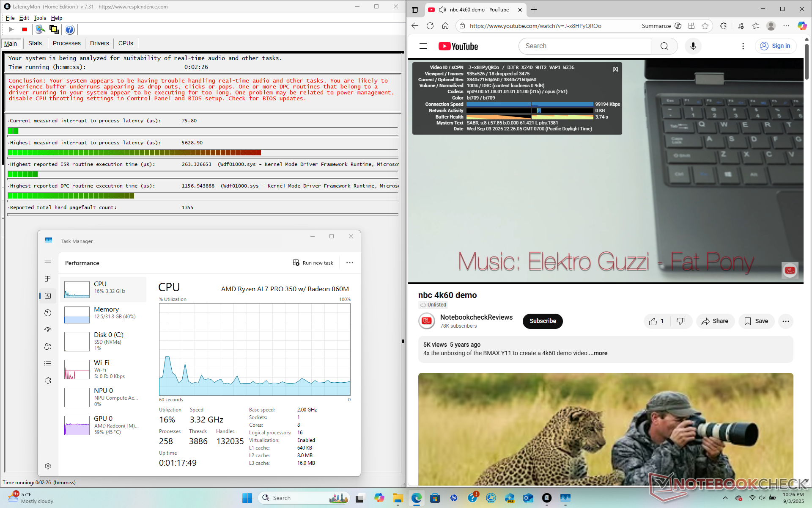The height and width of the screenshot is (508, 812).
Task: Expand description with ...more link
Action: [x=598, y=353]
